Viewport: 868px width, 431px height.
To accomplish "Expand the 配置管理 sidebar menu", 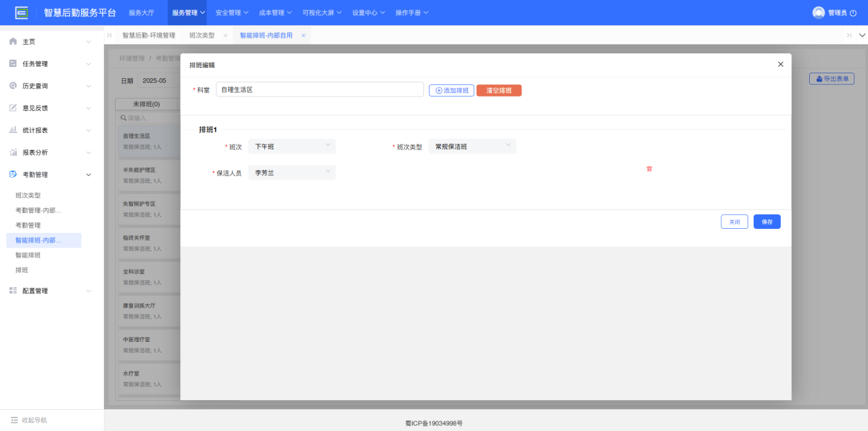I will [x=88, y=291].
